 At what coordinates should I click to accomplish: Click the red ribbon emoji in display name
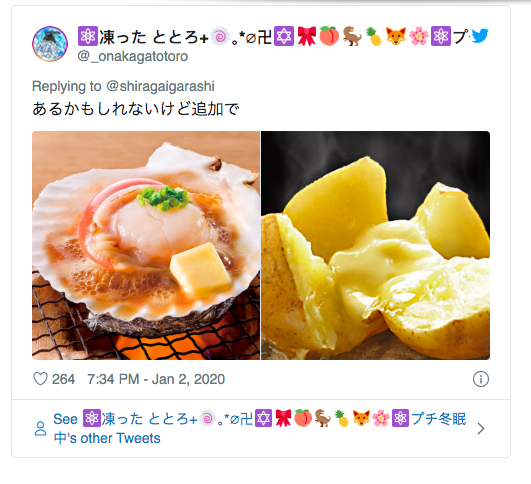tap(307, 36)
